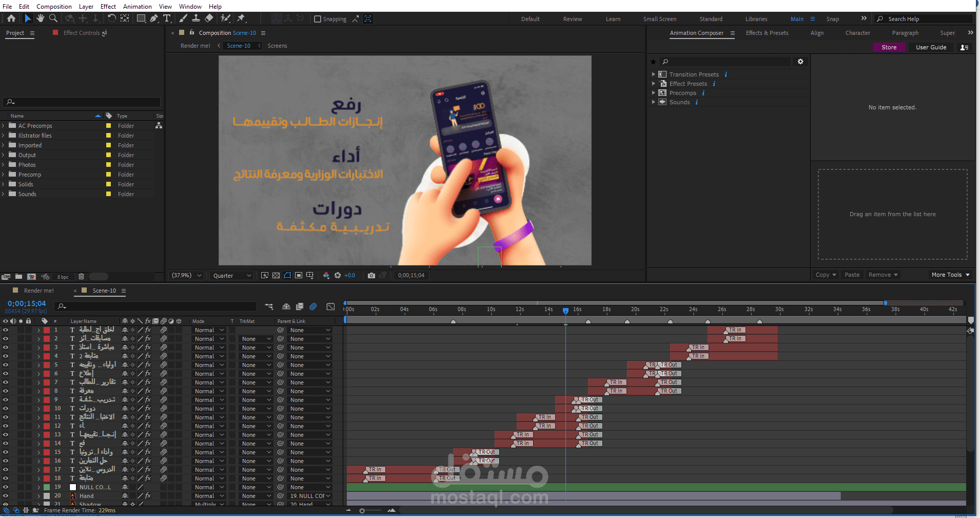Hide layer 19 NULL CONTROL visibility eye
This screenshot has width=980, height=518.
6,487
